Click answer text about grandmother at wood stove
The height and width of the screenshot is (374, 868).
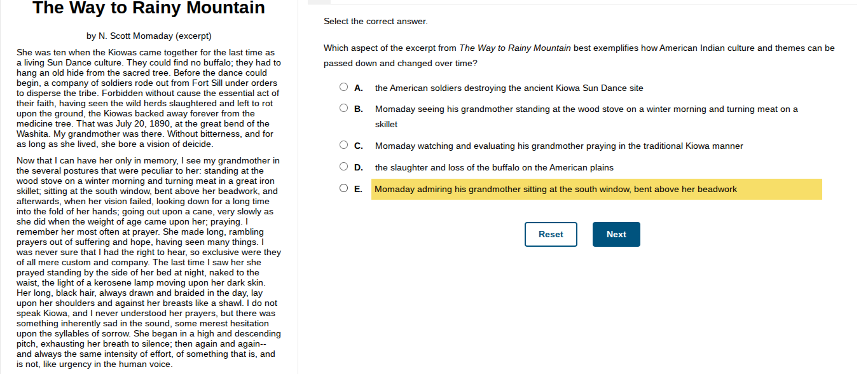tap(586, 109)
